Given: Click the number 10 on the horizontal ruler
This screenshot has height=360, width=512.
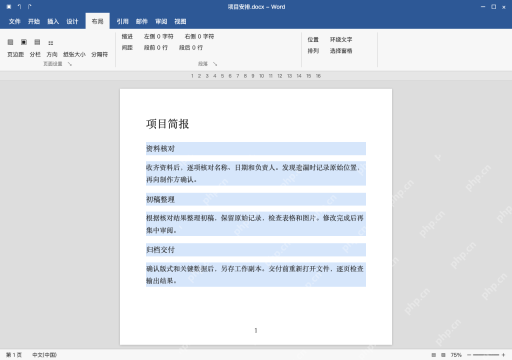Looking at the screenshot, I should pos(262,76).
